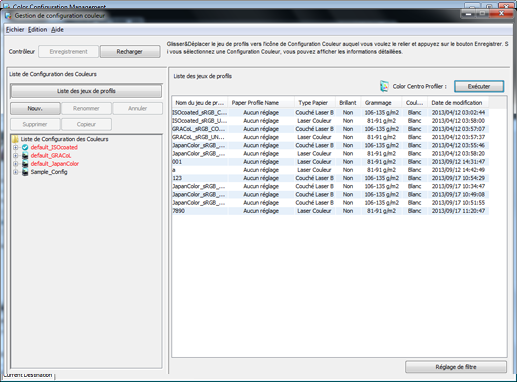Expand the default_ISOcoated tree node

click(15, 147)
